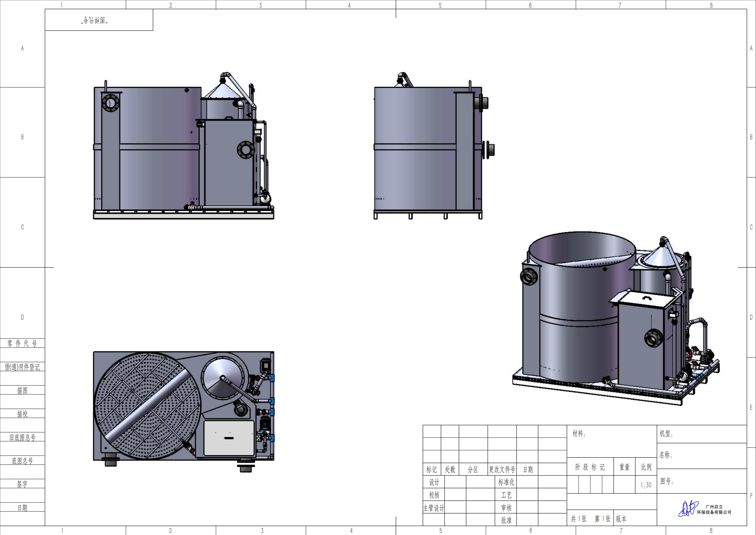Click the white hatch cover in the top view

pos(229,438)
